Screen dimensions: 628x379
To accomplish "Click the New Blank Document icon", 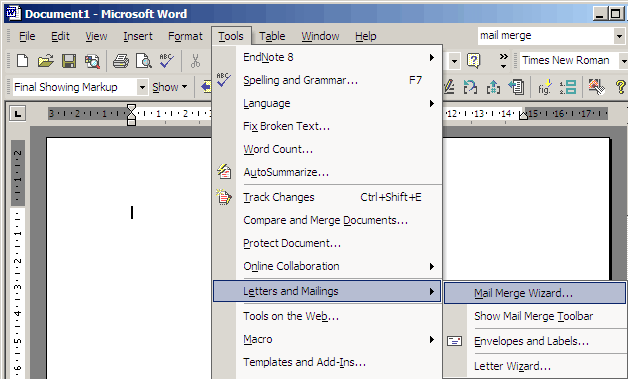I will click(22, 61).
